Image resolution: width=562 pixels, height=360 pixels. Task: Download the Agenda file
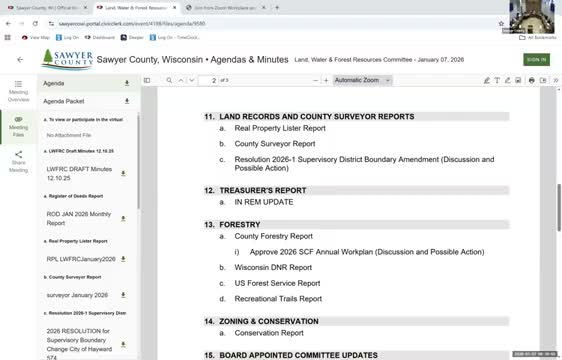pos(127,83)
